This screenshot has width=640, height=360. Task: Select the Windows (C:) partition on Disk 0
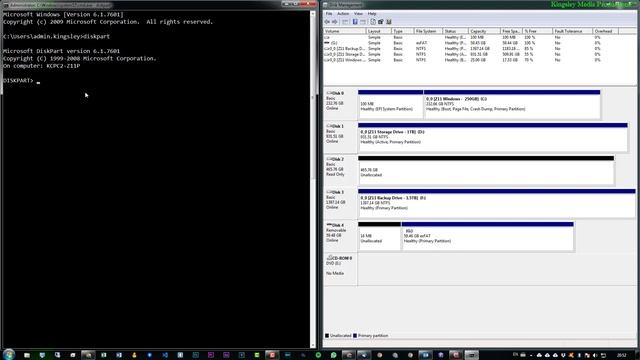click(512, 104)
